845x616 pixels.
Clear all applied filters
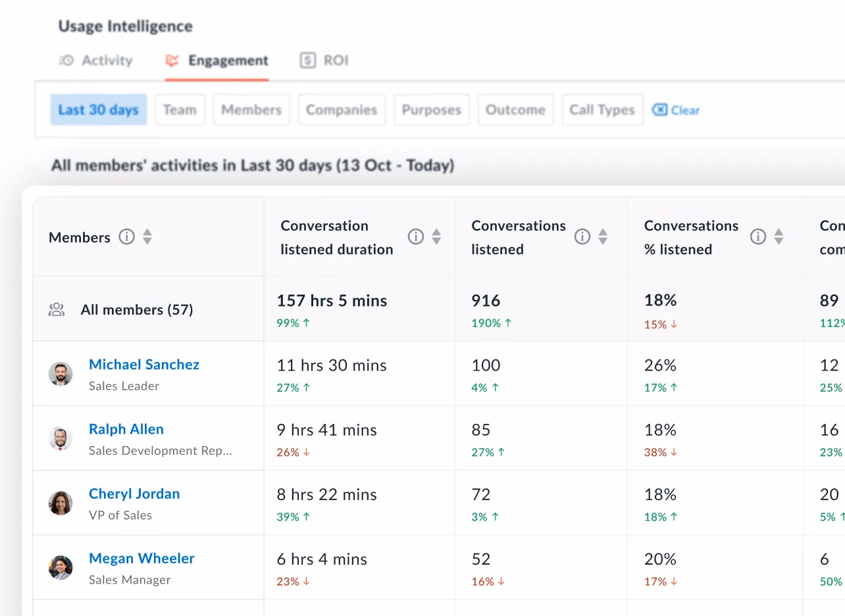click(x=677, y=110)
